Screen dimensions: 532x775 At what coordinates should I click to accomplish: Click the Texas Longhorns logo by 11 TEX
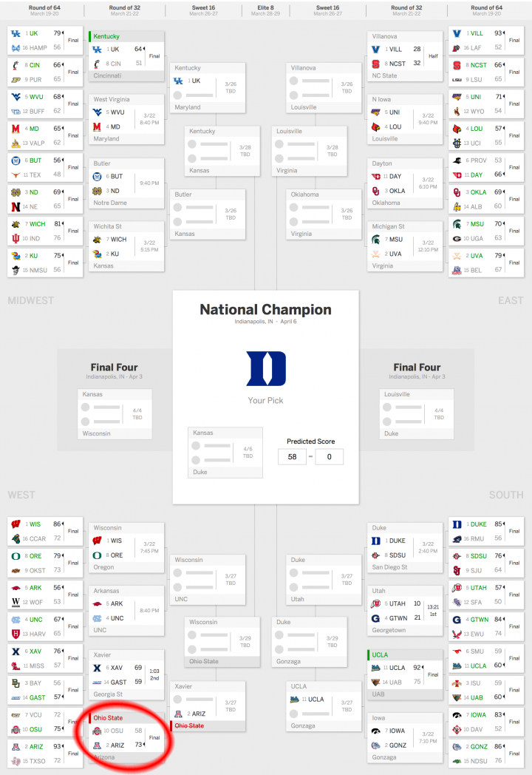click(16, 175)
